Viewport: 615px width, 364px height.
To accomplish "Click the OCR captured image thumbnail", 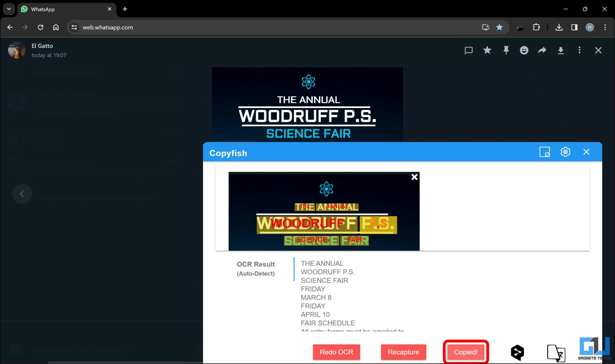I will tap(324, 211).
